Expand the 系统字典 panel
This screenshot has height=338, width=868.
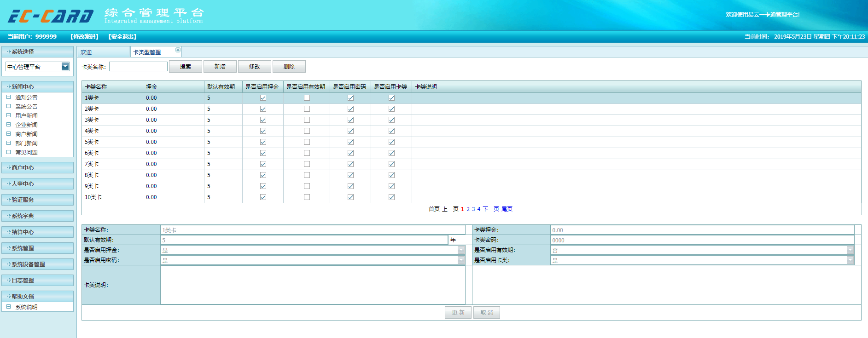(38, 216)
